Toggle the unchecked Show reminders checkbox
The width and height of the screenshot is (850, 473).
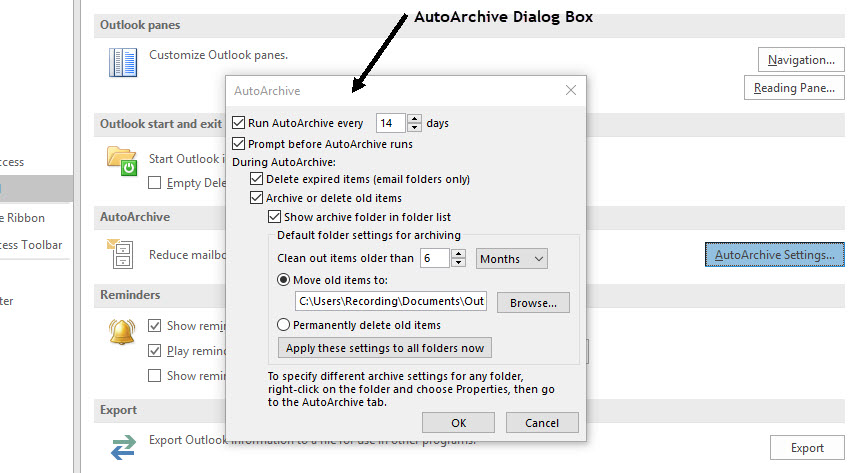tap(154, 375)
